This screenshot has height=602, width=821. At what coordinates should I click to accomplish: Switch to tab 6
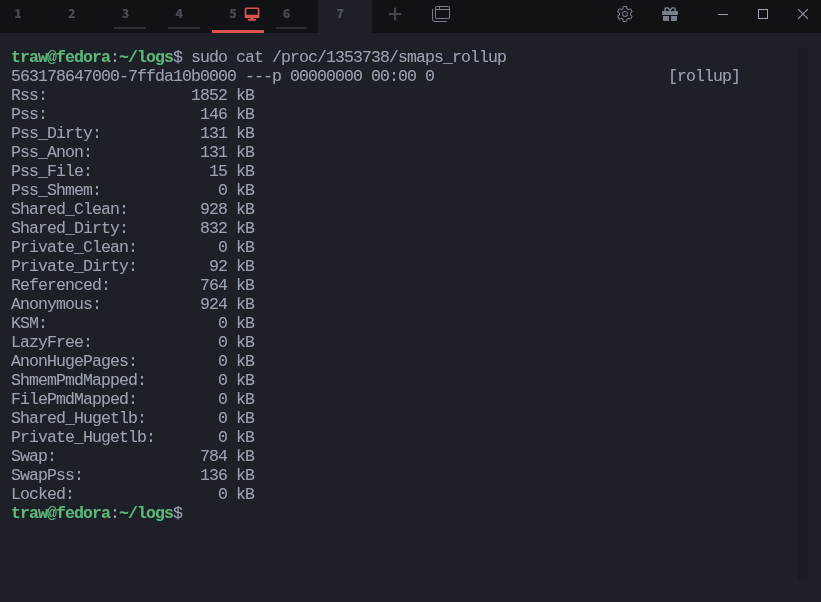(x=287, y=14)
